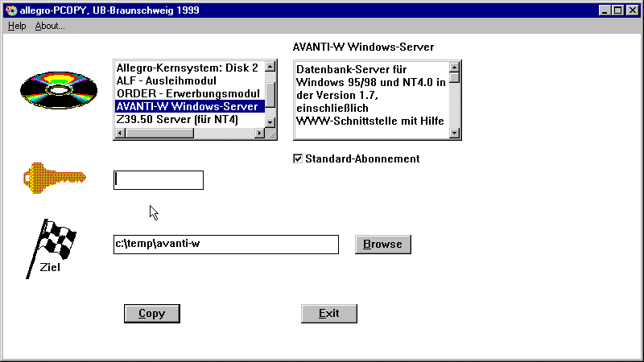Click description box scroll down arrow

(x=454, y=133)
